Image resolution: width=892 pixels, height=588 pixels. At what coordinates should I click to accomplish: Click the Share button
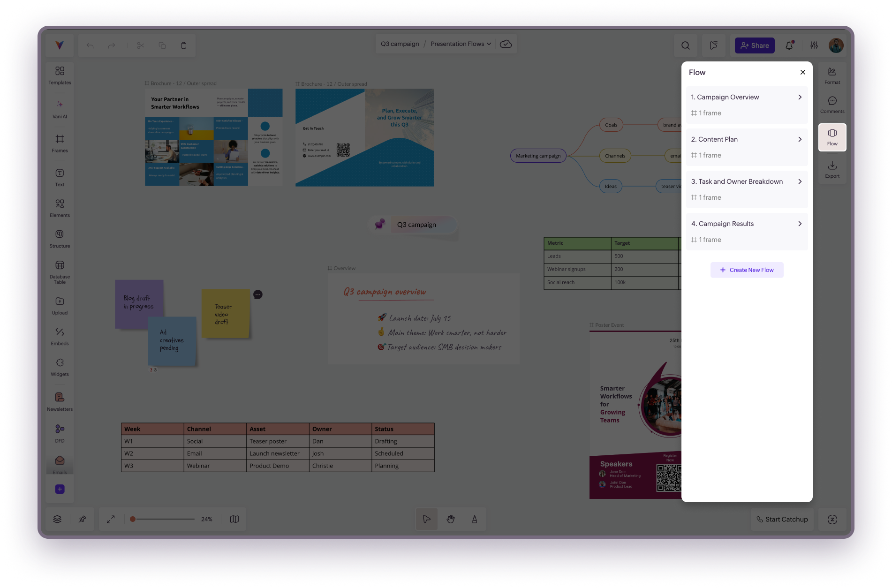tap(755, 45)
